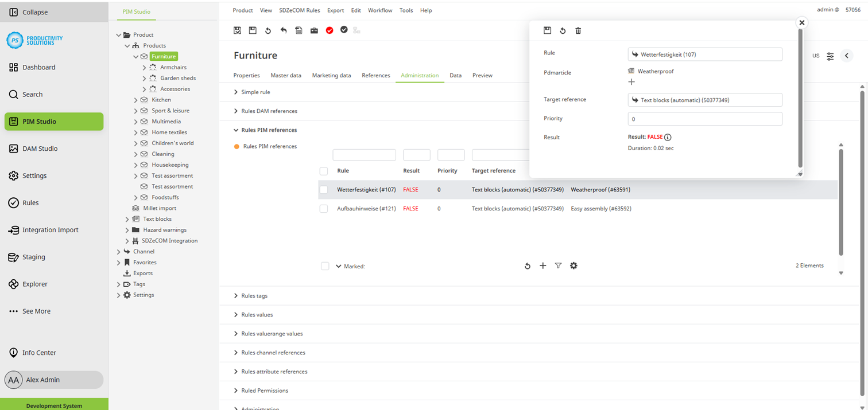Tick the Aufbauhinweise (#121) row checkbox

(324, 209)
